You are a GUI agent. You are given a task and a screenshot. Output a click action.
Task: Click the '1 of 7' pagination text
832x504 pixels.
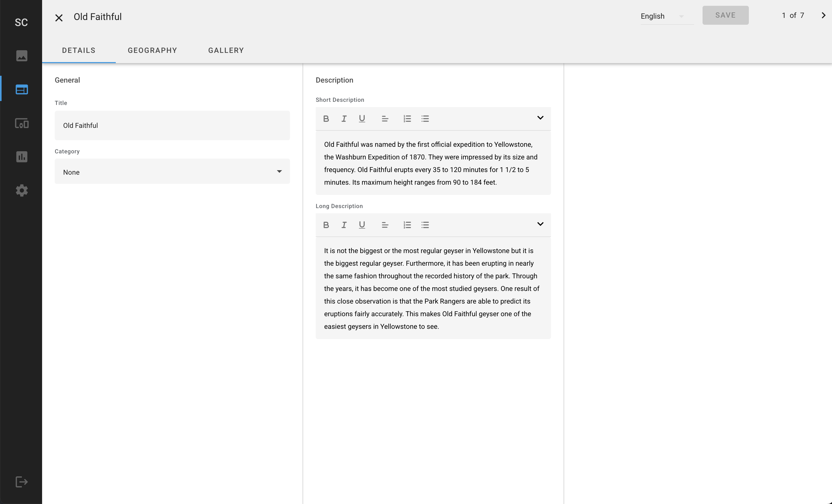pos(793,16)
